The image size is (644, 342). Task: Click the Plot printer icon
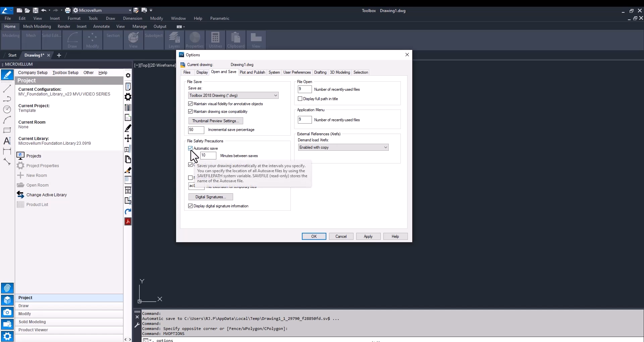click(x=67, y=10)
